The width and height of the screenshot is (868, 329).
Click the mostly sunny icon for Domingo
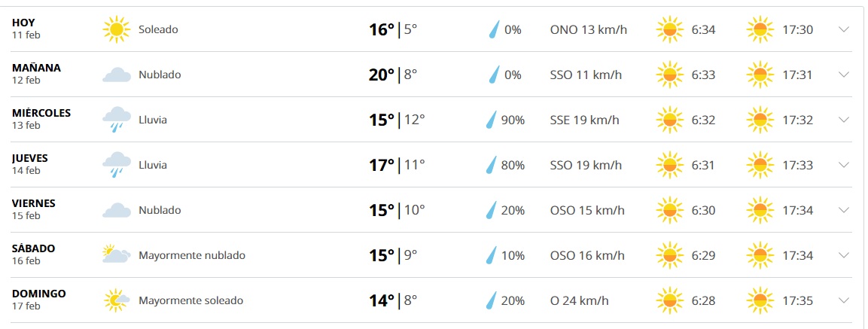(x=116, y=300)
